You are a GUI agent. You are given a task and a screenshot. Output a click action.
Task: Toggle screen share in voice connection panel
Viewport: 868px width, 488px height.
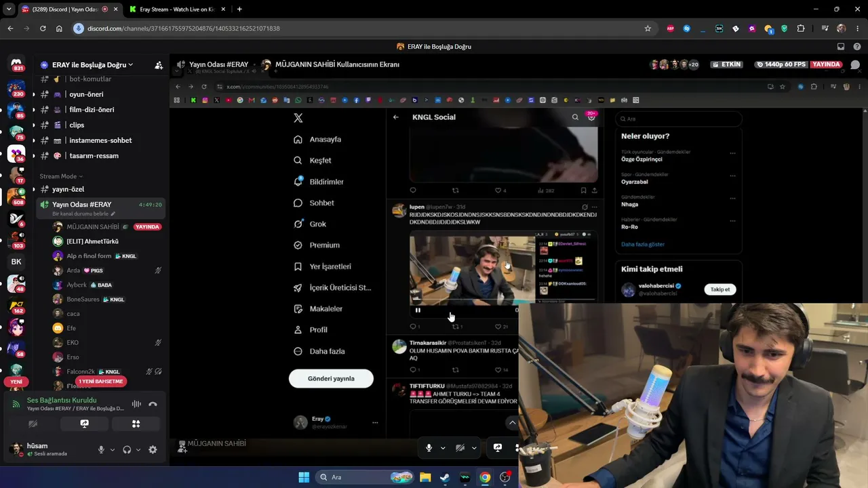coord(84,424)
